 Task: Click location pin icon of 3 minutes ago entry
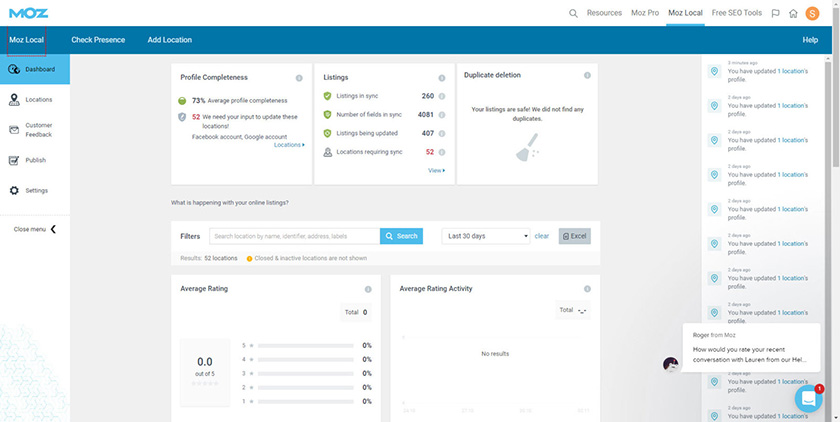714,71
